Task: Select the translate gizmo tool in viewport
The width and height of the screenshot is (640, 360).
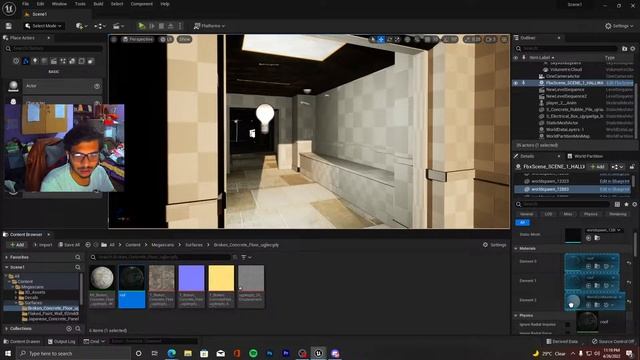Action: (381, 39)
